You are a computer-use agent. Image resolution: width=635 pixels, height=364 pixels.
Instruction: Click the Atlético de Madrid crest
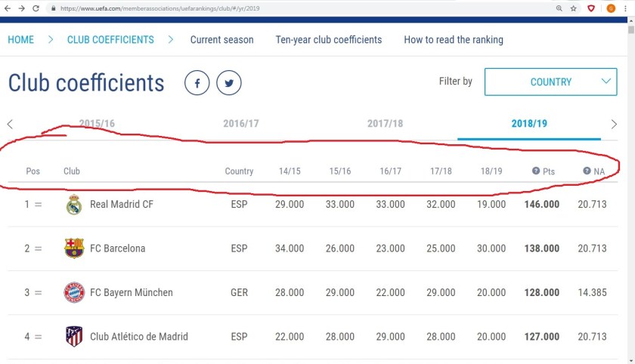(73, 336)
